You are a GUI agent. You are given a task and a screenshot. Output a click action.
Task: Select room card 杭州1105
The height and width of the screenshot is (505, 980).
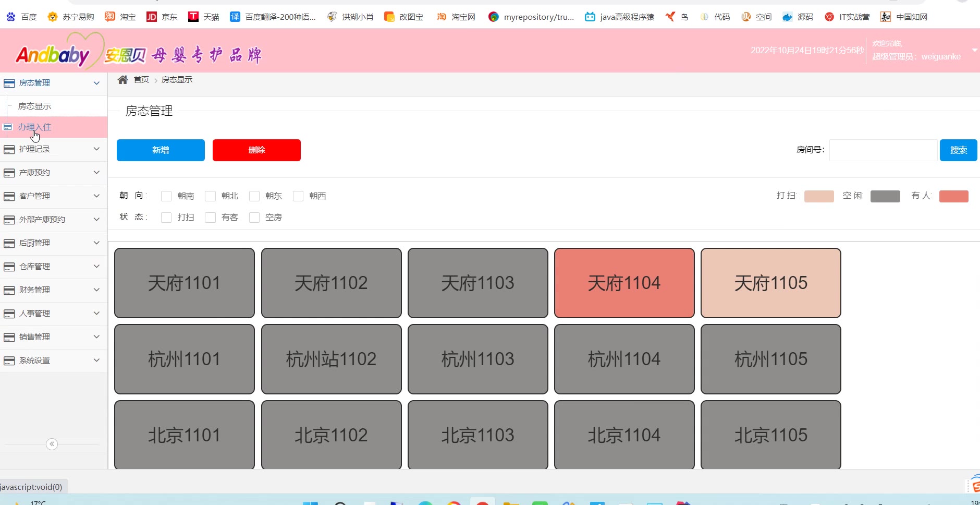coord(770,359)
